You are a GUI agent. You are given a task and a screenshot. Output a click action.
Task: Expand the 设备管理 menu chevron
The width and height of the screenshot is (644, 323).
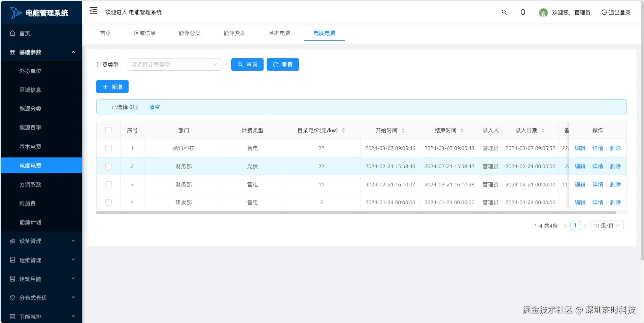[73, 241]
